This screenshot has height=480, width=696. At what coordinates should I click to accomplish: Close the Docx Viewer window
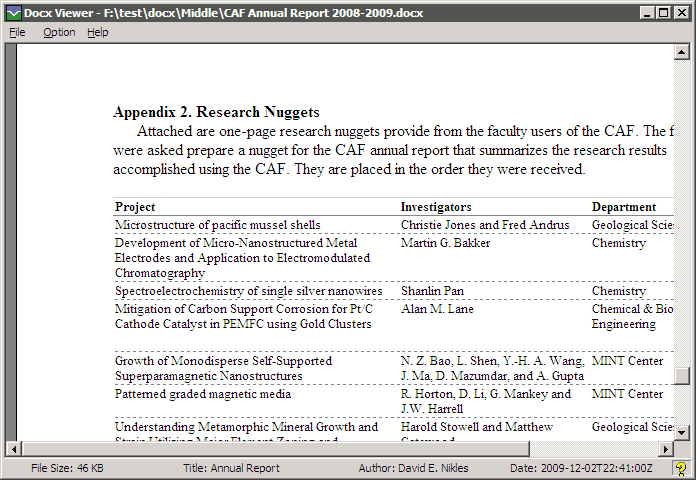click(680, 13)
